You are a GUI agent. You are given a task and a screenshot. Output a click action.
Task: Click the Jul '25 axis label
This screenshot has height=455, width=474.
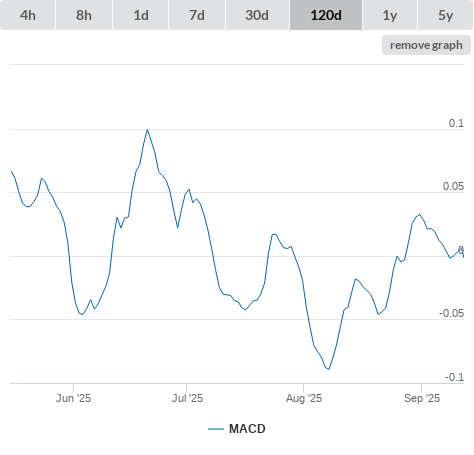tap(187, 398)
